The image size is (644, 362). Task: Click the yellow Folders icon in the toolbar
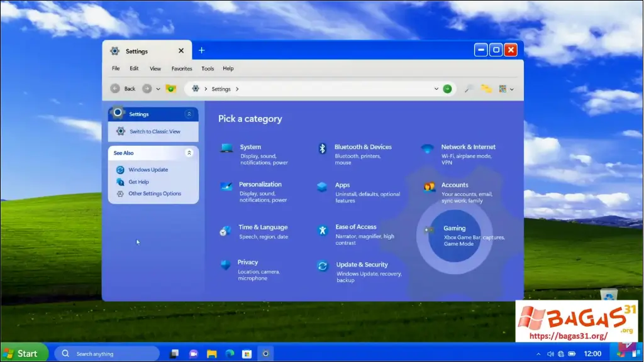coord(487,89)
